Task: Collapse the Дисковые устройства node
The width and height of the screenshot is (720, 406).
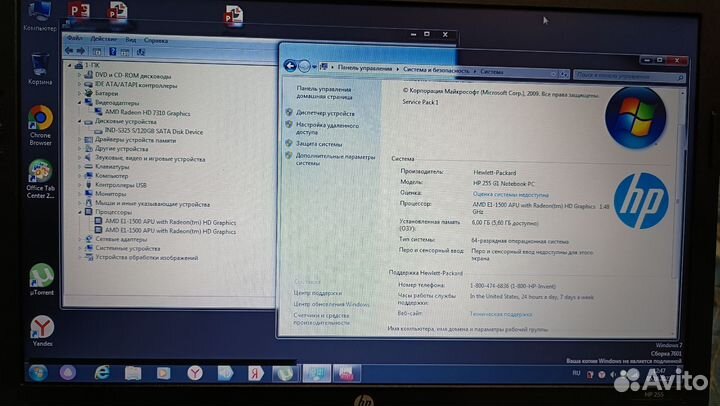Action: [79, 121]
